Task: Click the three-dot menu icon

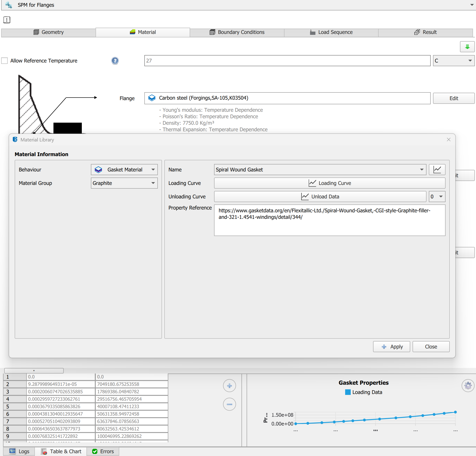Action: [x=7, y=20]
